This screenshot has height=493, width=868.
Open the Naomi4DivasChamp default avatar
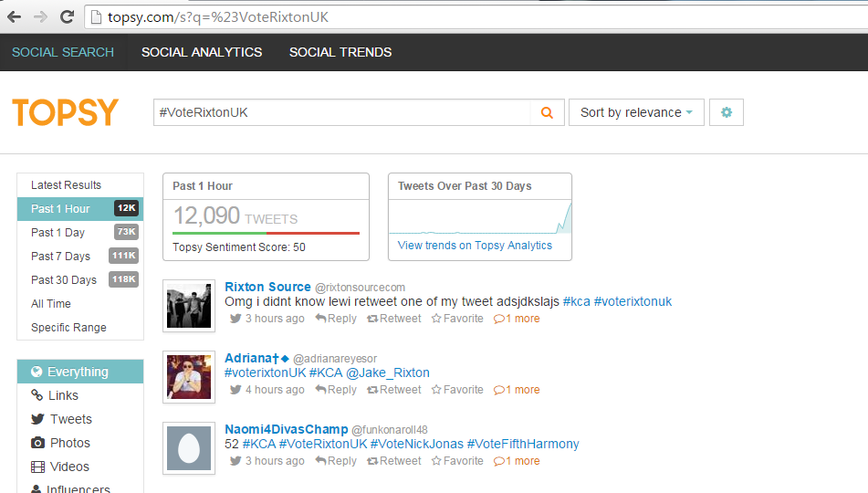pos(189,448)
